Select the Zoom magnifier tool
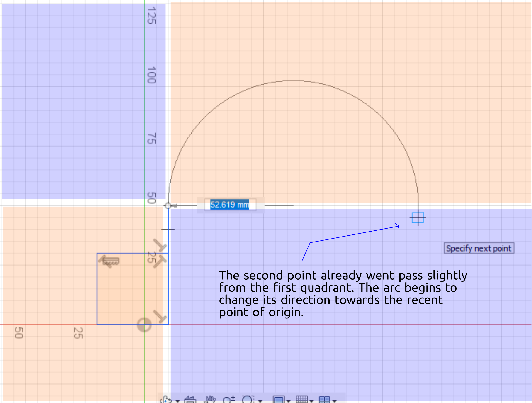 [x=229, y=400]
